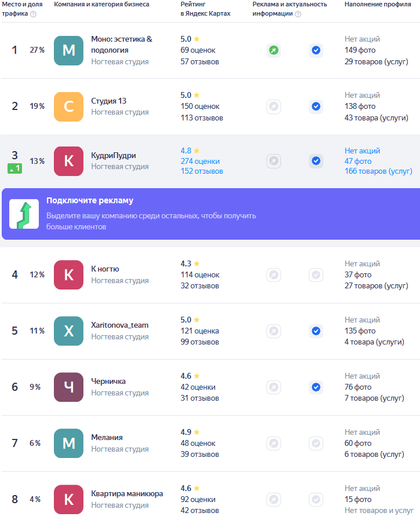The width and height of the screenshot is (420, 524).
Task: Click the purple 'Ч' avatar of Черничка
Action: click(x=68, y=387)
